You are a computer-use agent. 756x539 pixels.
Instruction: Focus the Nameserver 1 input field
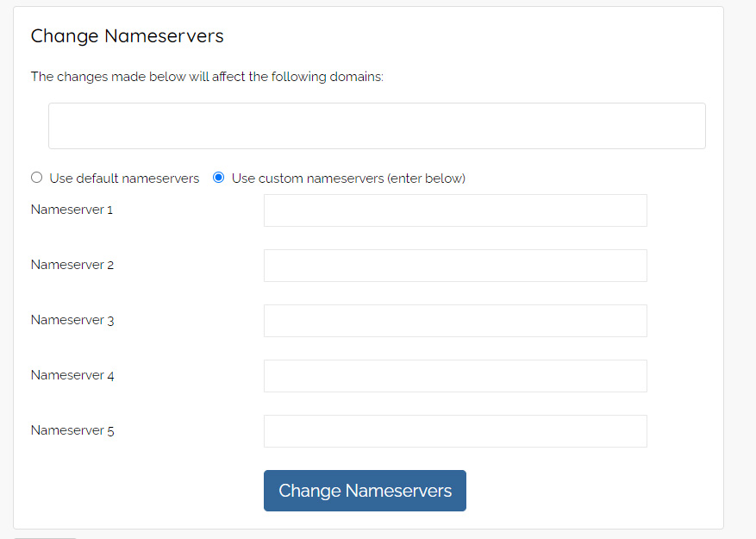455,210
